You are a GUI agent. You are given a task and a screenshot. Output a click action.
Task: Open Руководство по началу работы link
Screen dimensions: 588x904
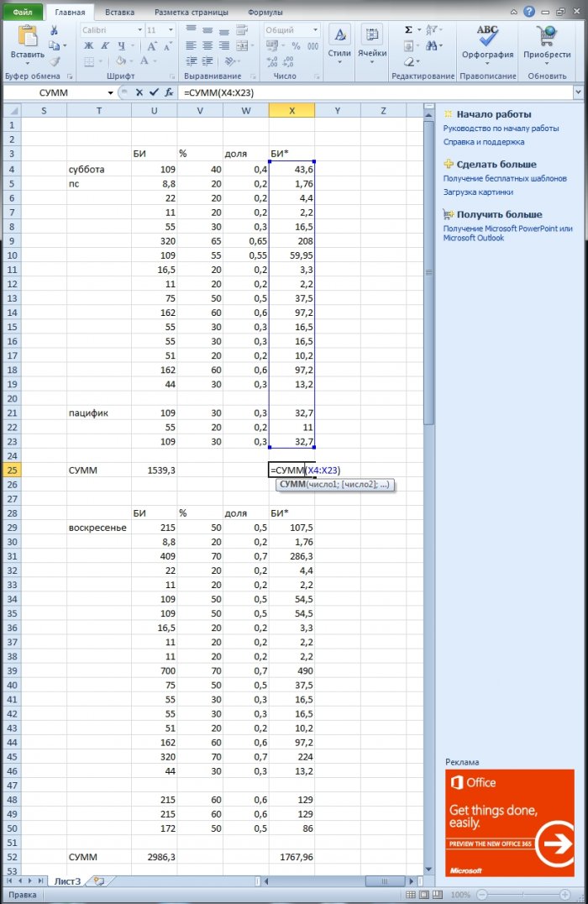[501, 129]
